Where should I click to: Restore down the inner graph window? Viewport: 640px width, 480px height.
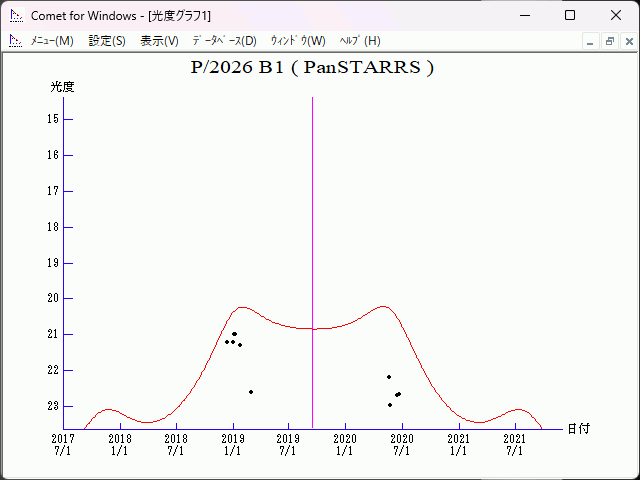[609, 41]
